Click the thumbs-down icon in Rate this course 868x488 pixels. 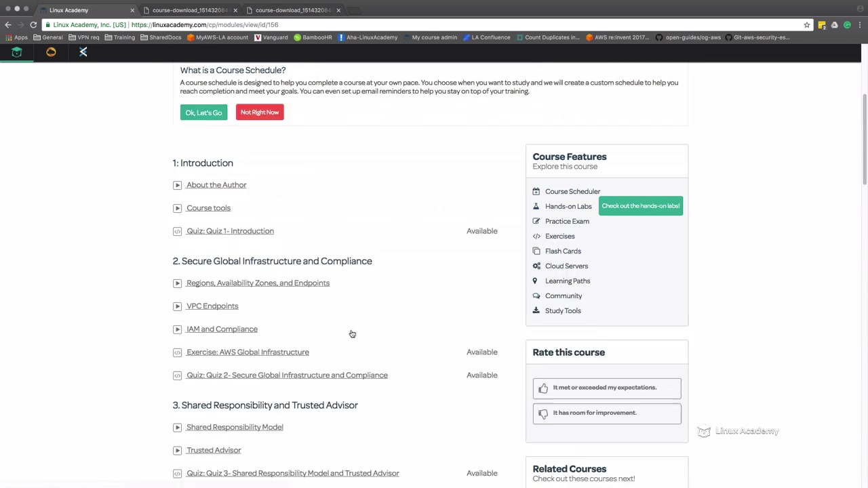[543, 413]
